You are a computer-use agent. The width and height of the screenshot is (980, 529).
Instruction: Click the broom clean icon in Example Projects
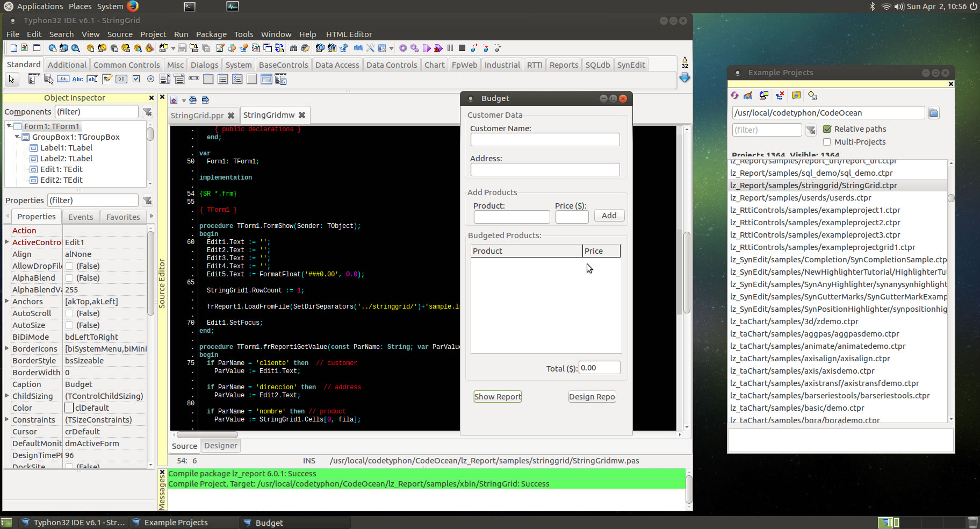click(748, 95)
